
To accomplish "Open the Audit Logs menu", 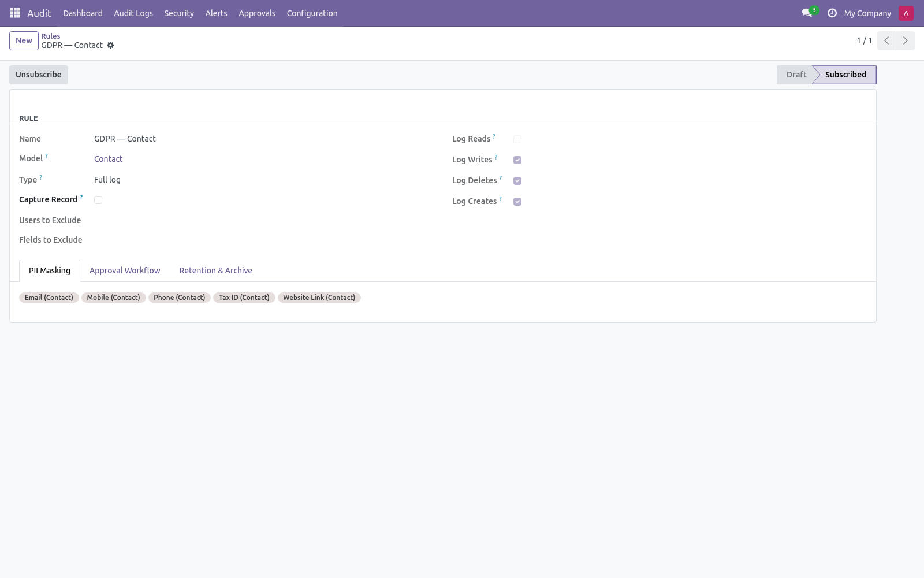I will pyautogui.click(x=133, y=13).
